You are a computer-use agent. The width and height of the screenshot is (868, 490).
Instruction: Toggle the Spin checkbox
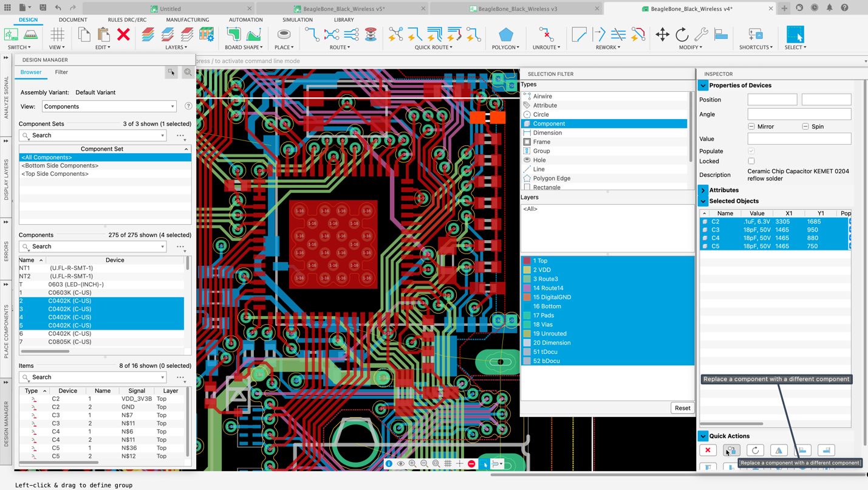tap(805, 126)
